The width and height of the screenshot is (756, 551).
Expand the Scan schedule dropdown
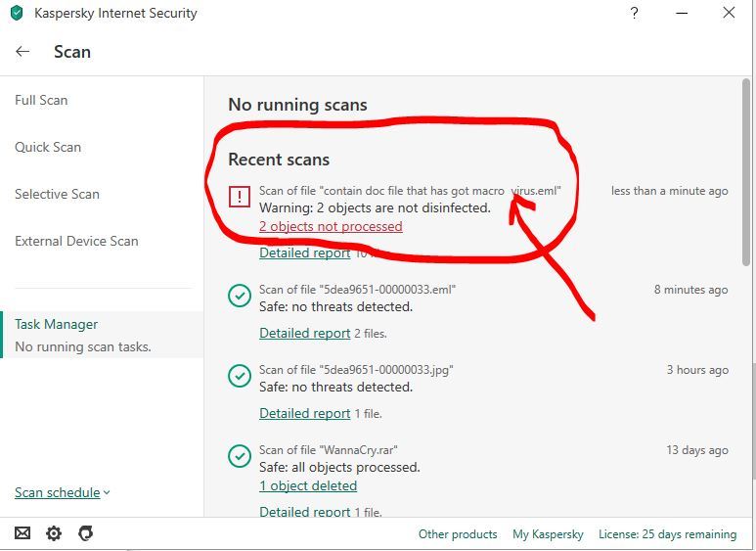tap(63, 492)
